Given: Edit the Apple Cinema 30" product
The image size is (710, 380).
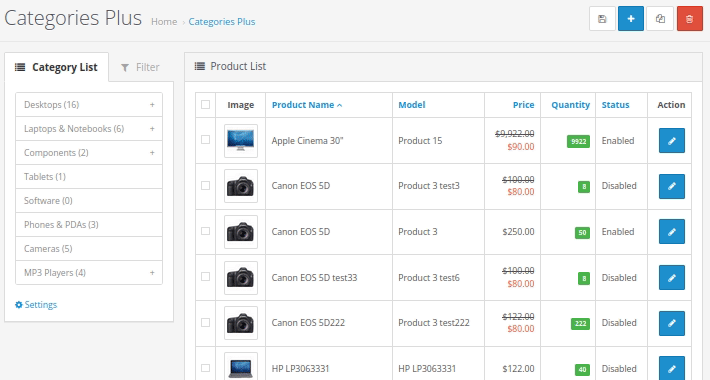Looking at the screenshot, I should 672,141.
